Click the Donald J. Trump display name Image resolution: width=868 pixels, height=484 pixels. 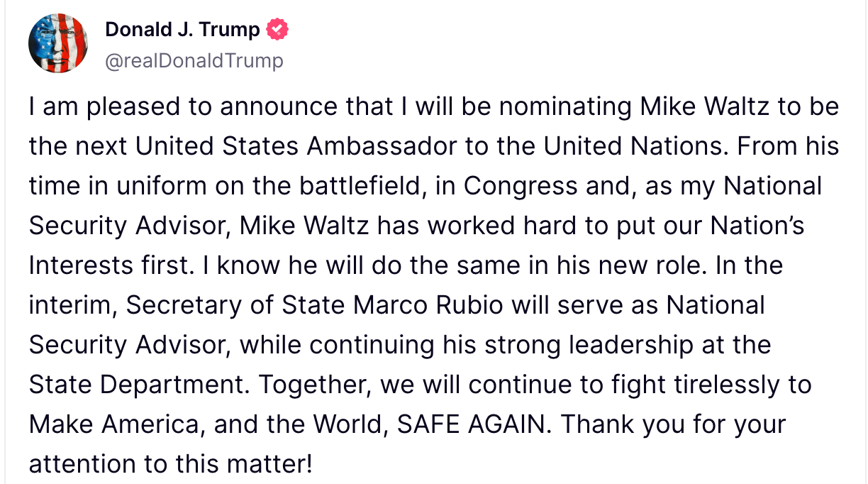[x=182, y=30]
